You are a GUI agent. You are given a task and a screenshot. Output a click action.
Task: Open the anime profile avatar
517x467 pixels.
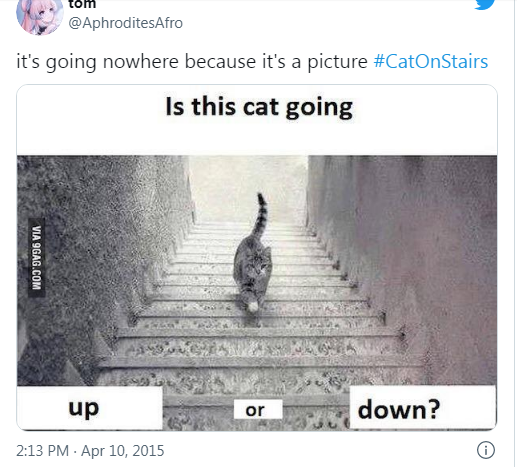[x=40, y=17]
